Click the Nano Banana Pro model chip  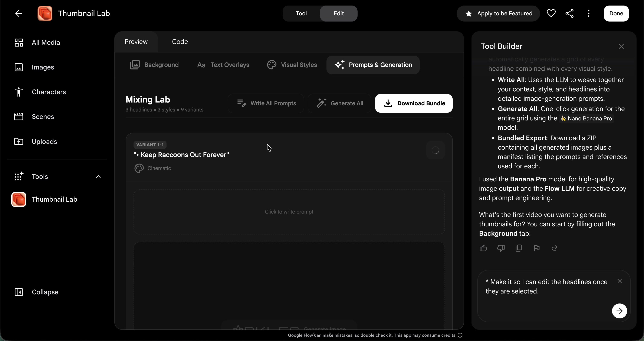(x=586, y=118)
